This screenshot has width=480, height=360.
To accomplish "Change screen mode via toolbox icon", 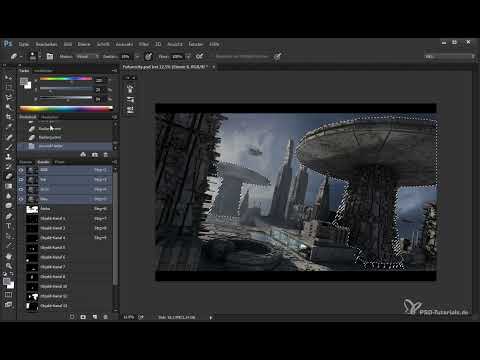I will [8, 304].
